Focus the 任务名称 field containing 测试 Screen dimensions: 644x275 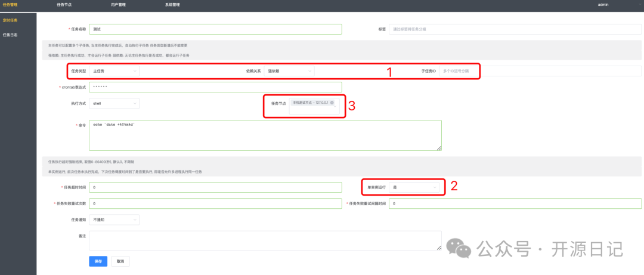(x=215, y=29)
